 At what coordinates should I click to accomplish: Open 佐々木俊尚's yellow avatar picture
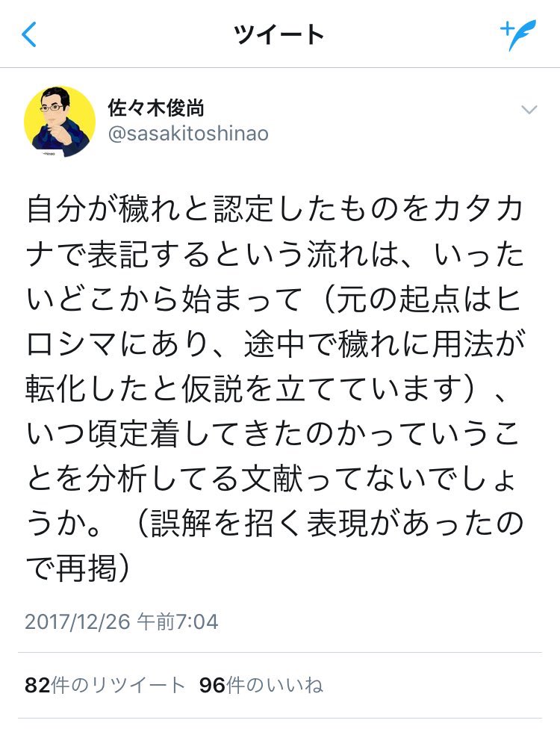(x=60, y=122)
